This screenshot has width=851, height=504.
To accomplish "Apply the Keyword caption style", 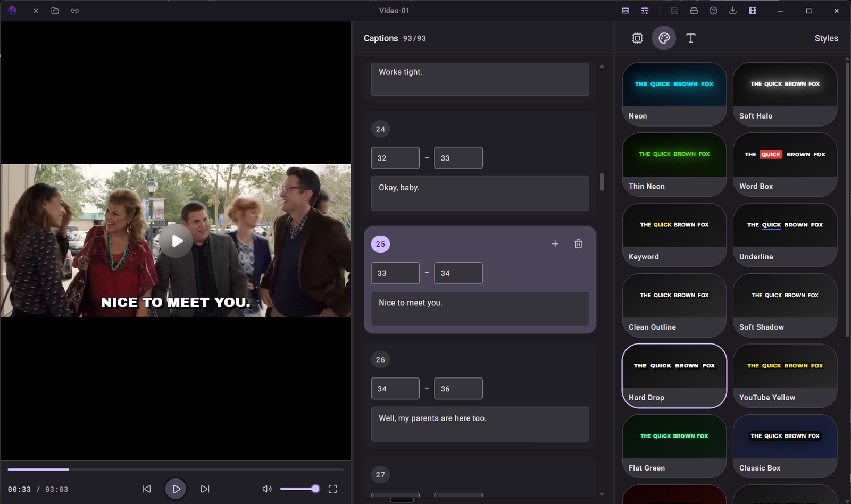I will pos(674,235).
